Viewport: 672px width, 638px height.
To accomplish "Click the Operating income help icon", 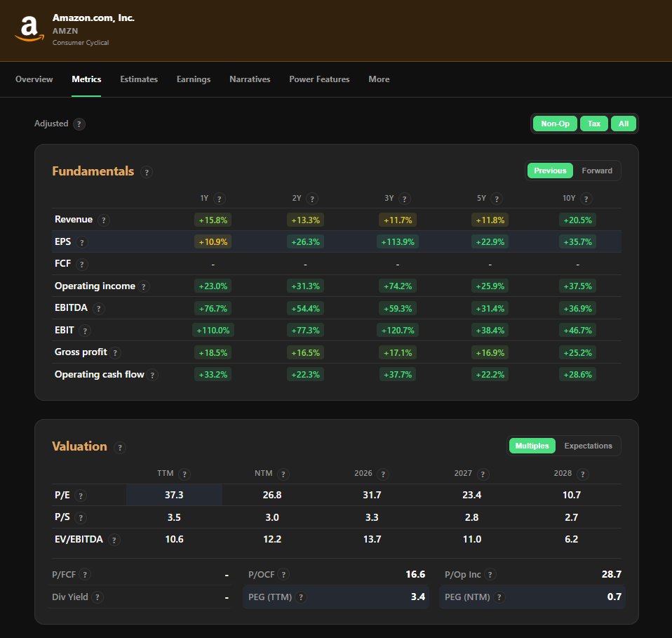I will [144, 286].
